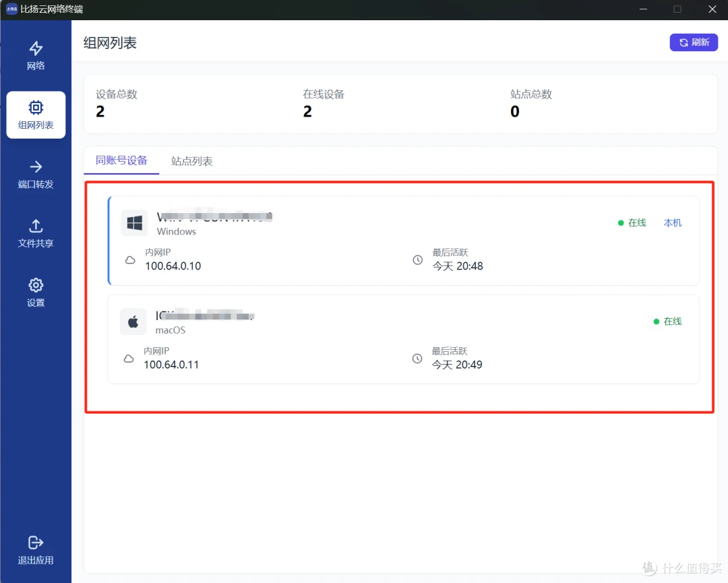This screenshot has width=728, height=583.
Task: Click the clock icon beside 今天 20:49
Action: click(x=417, y=359)
